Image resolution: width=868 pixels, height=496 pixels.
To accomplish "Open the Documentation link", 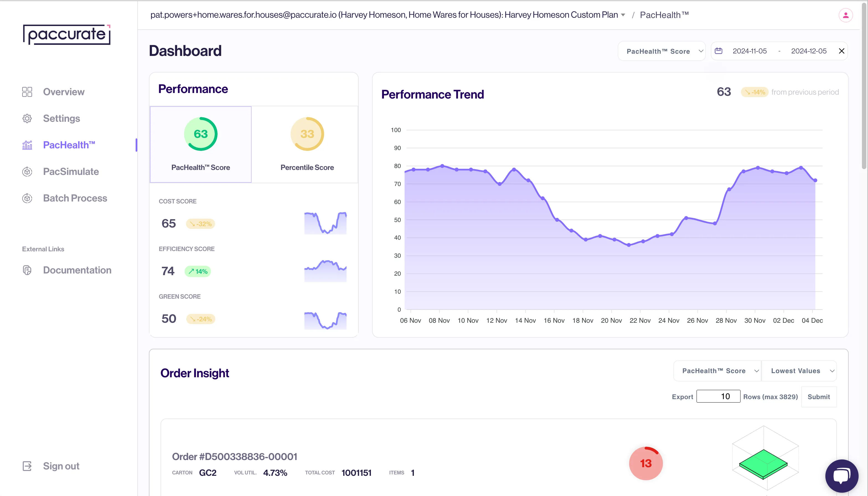I will click(x=77, y=270).
